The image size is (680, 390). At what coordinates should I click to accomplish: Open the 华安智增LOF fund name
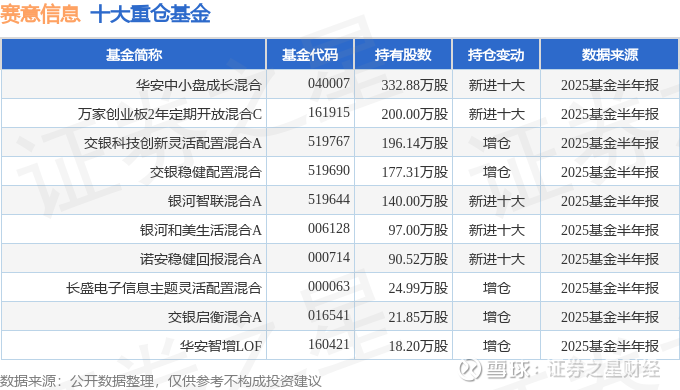(x=221, y=346)
